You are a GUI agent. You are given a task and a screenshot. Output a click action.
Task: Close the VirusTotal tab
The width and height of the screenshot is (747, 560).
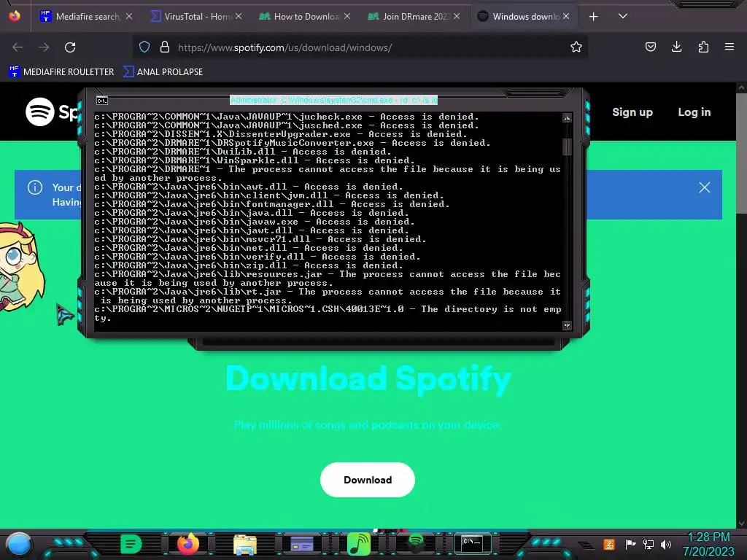239,16
